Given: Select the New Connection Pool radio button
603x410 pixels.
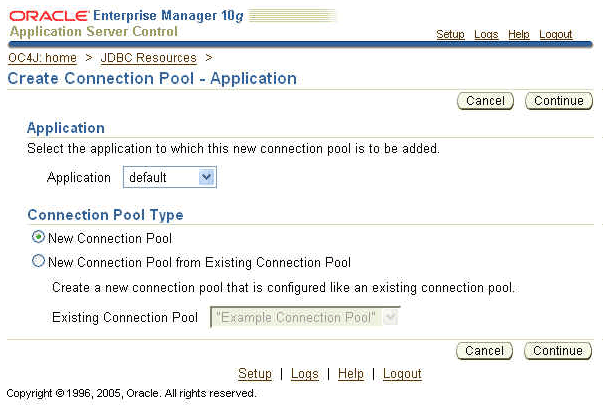Looking at the screenshot, I should click(x=38, y=237).
